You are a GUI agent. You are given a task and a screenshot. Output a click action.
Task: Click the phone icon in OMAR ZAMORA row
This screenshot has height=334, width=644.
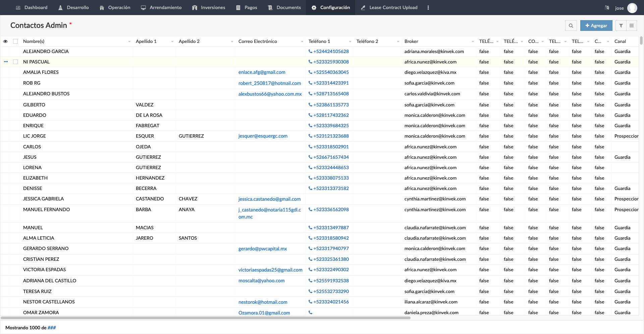click(310, 313)
